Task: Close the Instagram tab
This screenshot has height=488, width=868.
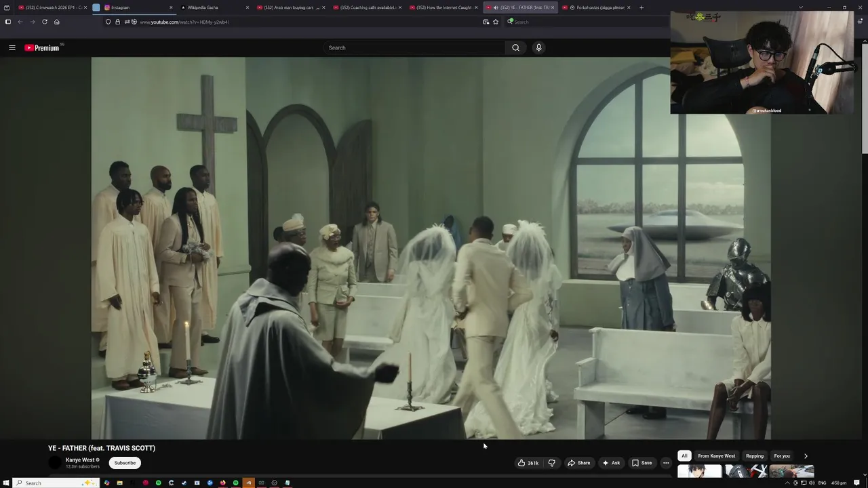Action: tap(171, 7)
